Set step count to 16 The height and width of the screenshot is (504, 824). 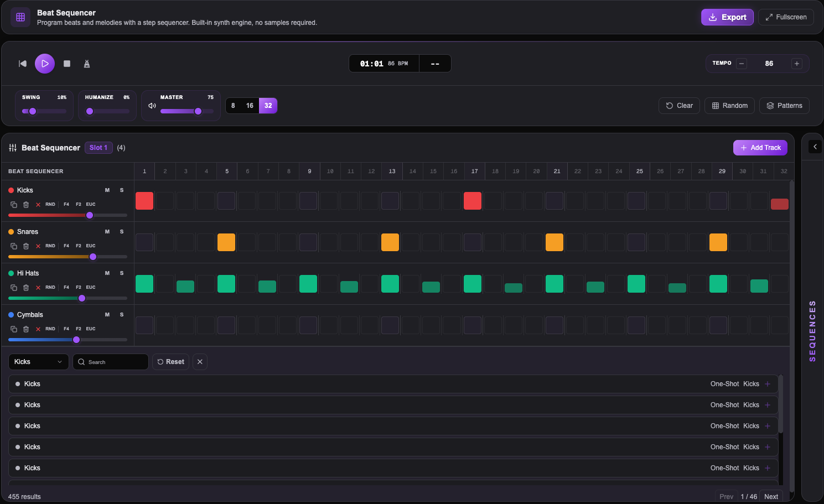coord(250,106)
